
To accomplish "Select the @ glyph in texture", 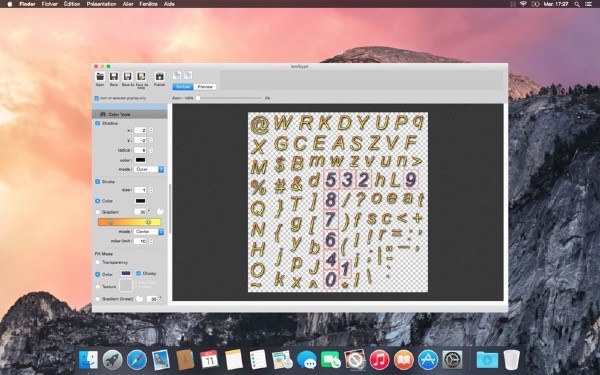I will (260, 125).
